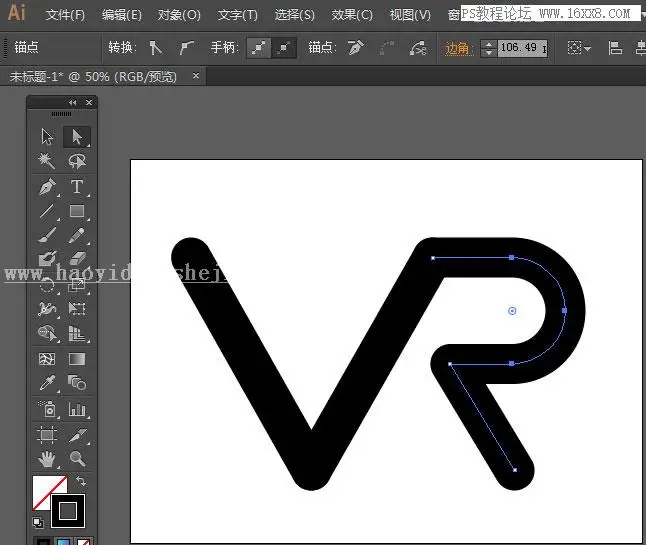The image size is (646, 545).
Task: Open the 文件(F) menu
Action: [65, 15]
